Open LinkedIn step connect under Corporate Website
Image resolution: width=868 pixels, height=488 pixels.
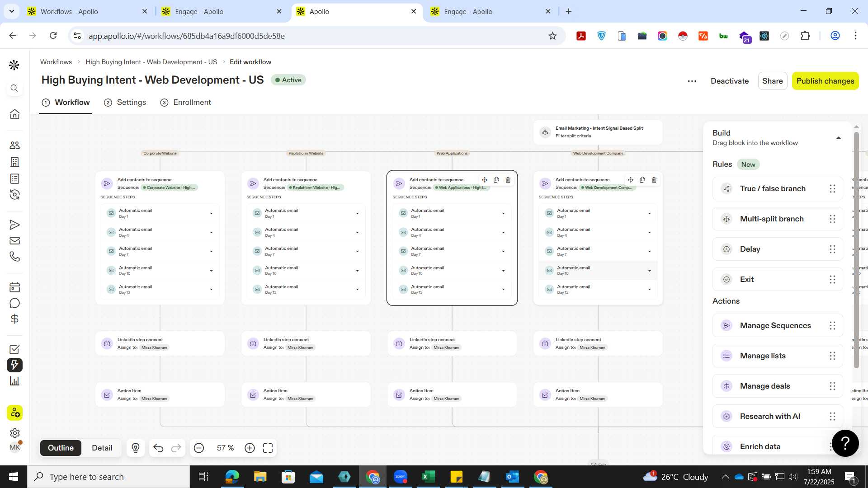160,343
